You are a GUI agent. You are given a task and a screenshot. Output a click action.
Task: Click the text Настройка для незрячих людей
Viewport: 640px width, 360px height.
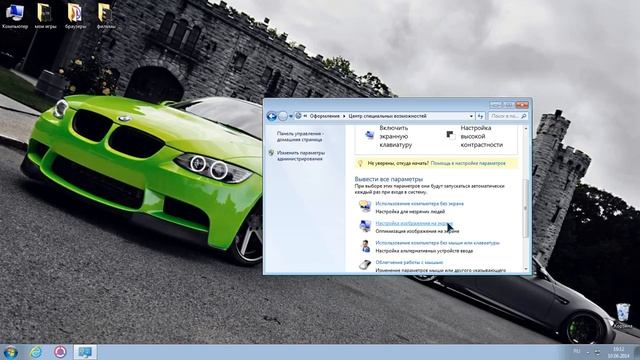pos(410,211)
